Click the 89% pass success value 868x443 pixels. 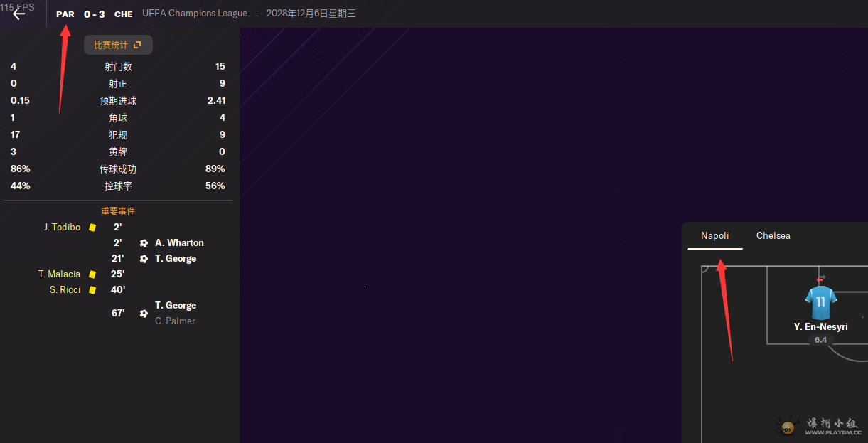click(x=215, y=169)
